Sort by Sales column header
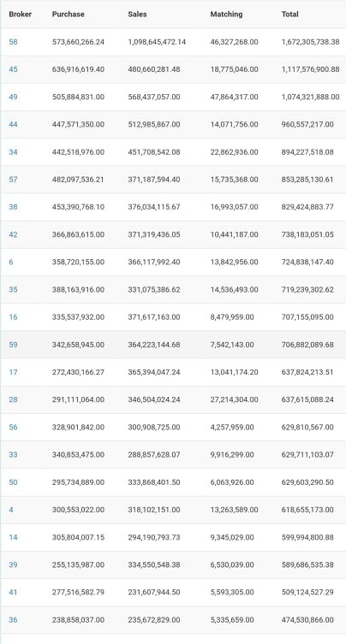Screen dimensions: 346x644 (x=137, y=15)
